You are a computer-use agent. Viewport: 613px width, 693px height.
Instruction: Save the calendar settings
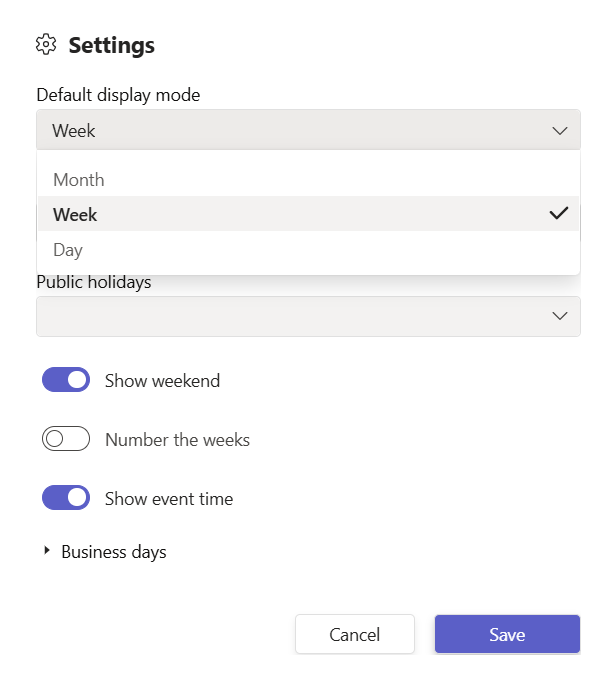tap(507, 634)
